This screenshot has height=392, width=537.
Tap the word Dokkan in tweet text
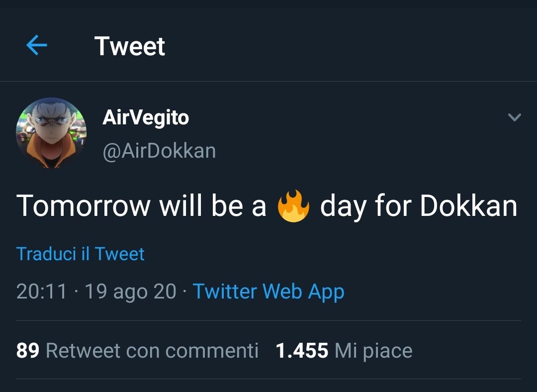coord(468,205)
